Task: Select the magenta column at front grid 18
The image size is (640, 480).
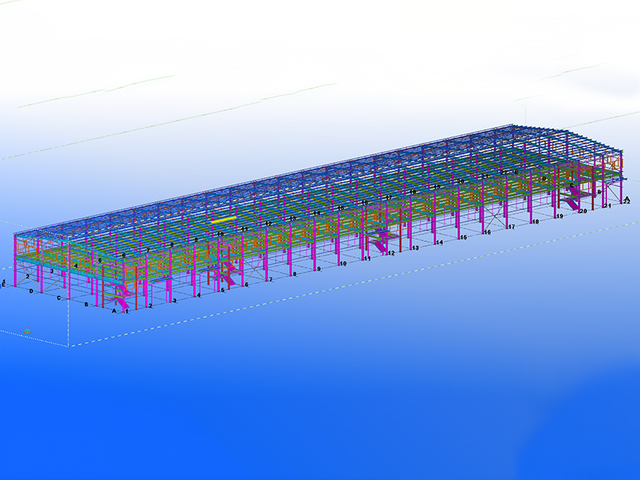Action: 530,197
